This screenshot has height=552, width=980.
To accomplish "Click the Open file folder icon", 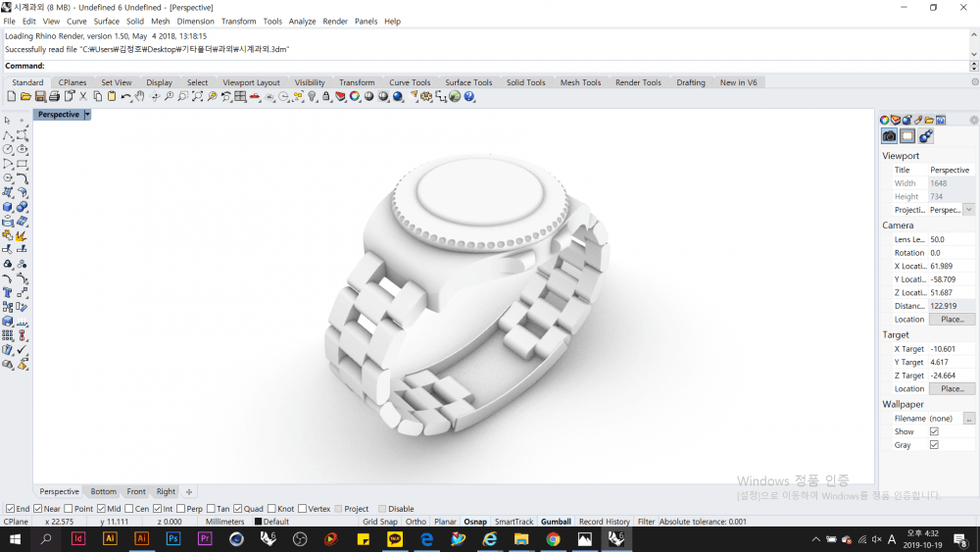I will tap(25, 97).
